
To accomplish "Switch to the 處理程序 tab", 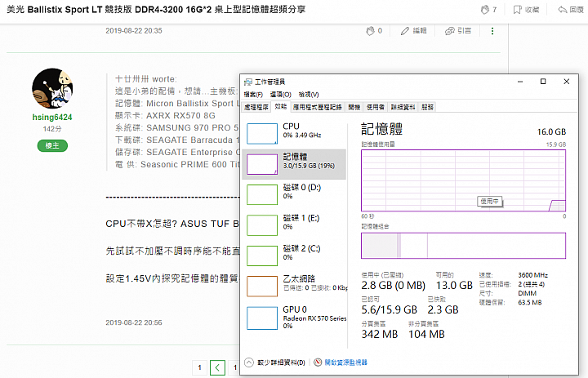I will 256,107.
